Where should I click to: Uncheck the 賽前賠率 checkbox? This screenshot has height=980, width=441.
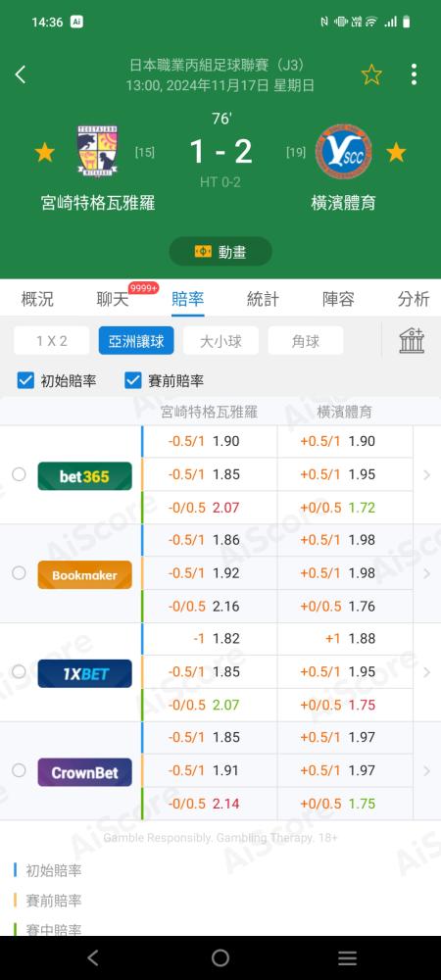click(133, 380)
